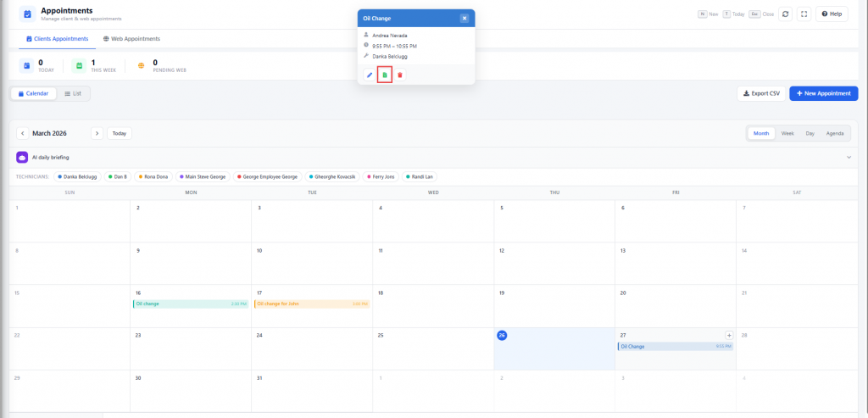868x418 pixels.
Task: Click the Export CSV button
Action: 760,93
